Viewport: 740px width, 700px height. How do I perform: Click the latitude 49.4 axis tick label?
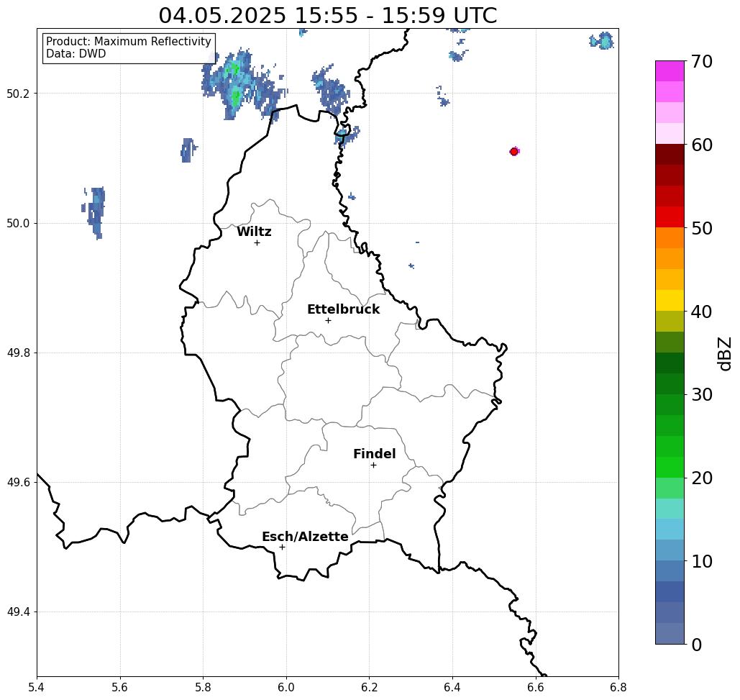pos(18,612)
